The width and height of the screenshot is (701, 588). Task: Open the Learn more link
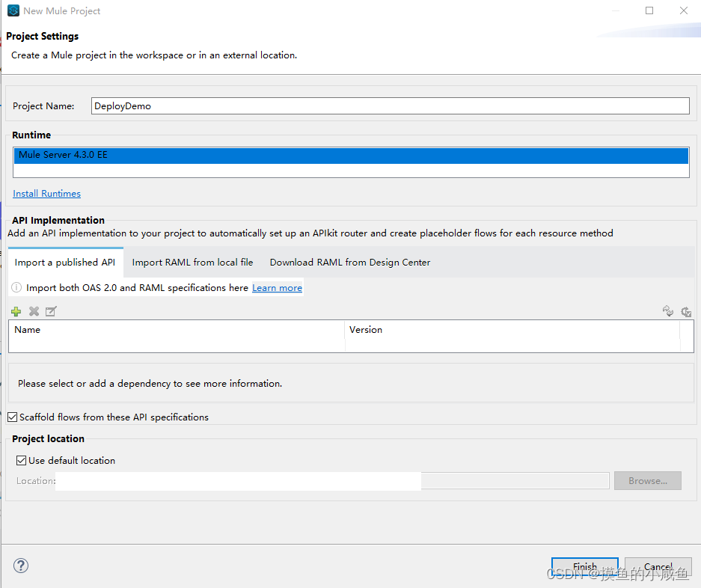pyautogui.click(x=277, y=288)
